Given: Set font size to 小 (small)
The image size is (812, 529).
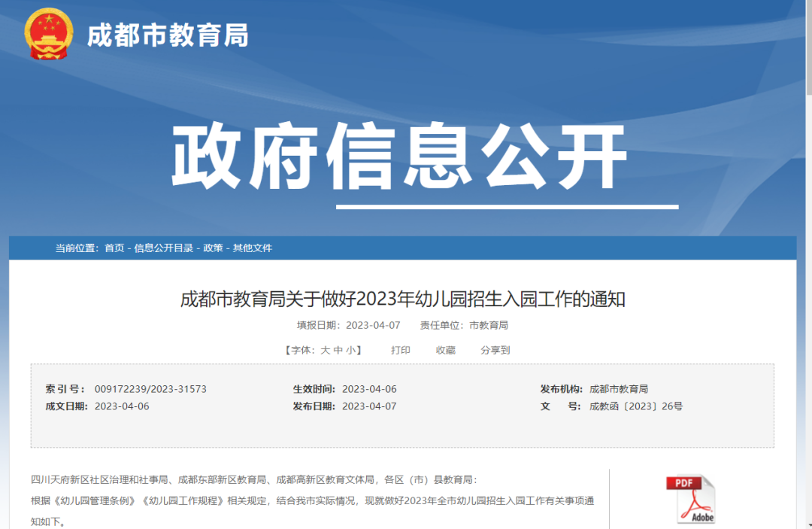Looking at the screenshot, I should point(350,350).
